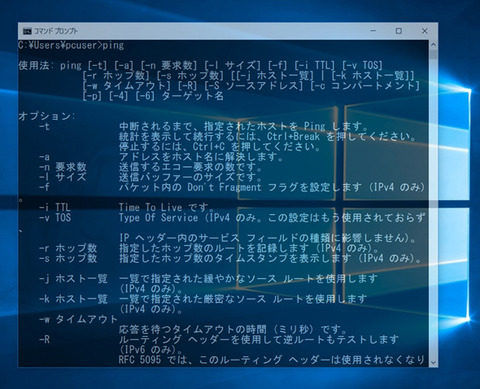Image resolution: width=480 pixels, height=389 pixels.
Task: Click the 応答を待つタイムアウトの時間 line
Action: click(233, 329)
